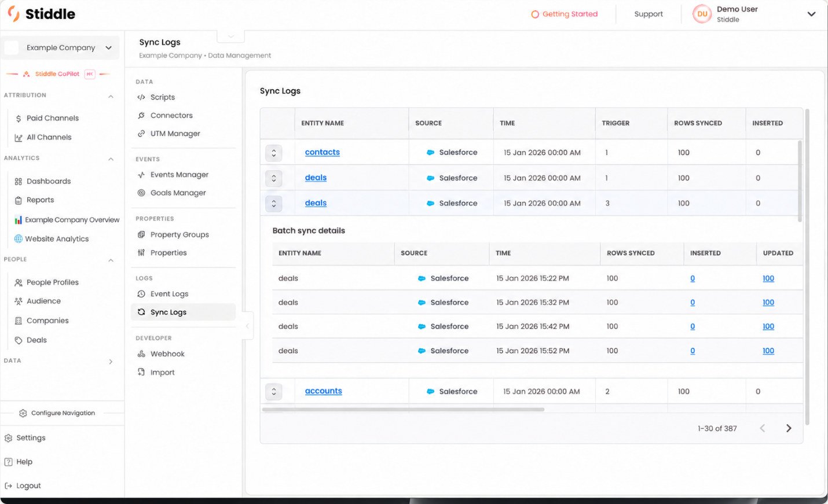
Task: Click the horizontal scrollbar under the table
Action: (403, 409)
